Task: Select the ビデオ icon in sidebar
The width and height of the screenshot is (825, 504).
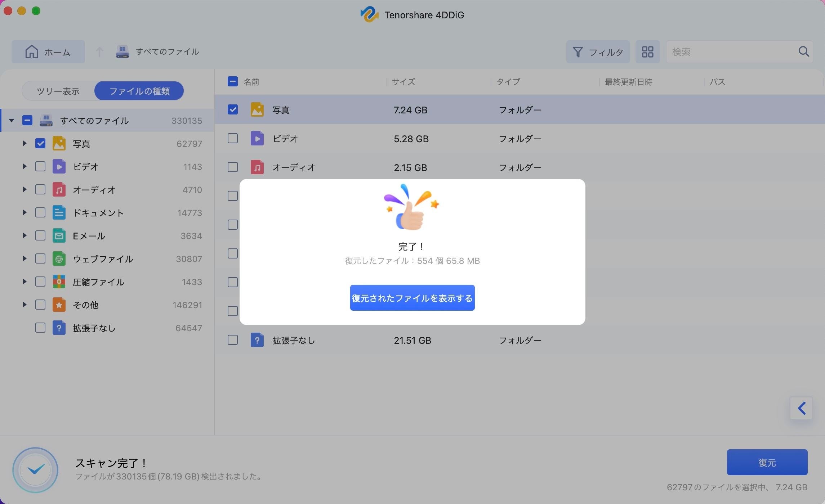Action: 59,167
